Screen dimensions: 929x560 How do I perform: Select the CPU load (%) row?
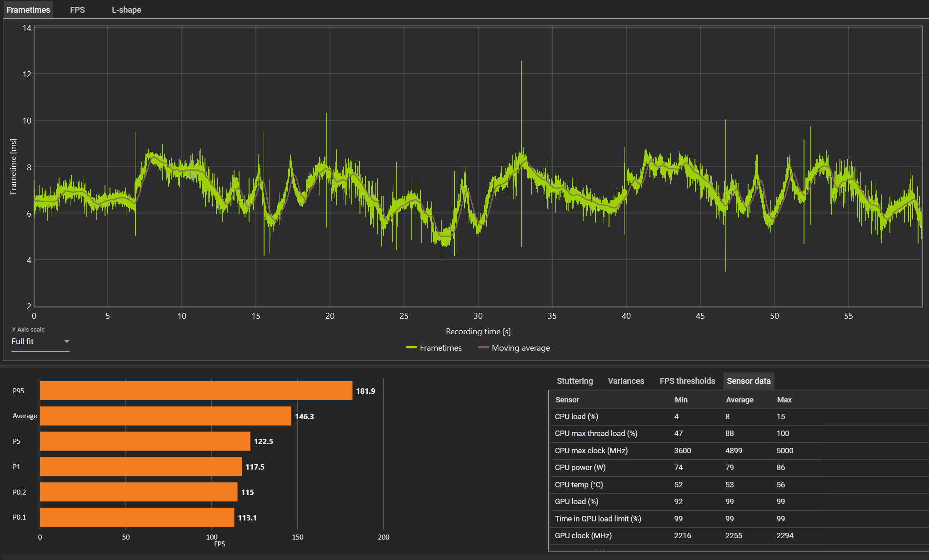576,416
